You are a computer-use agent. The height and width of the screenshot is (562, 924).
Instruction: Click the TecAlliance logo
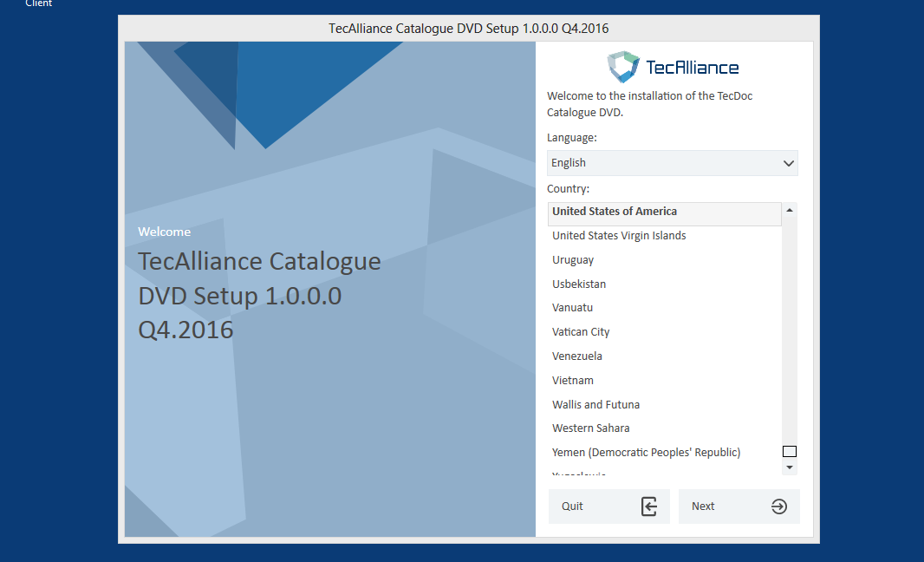673,67
